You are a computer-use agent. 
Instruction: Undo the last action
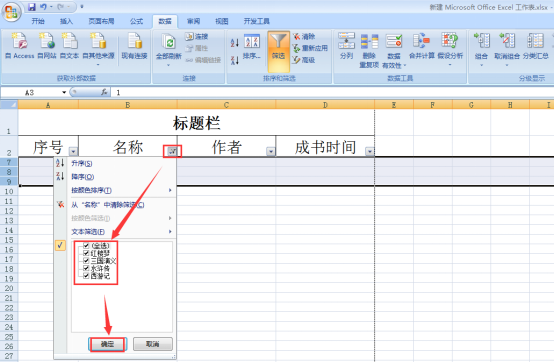pyautogui.click(x=43, y=7)
